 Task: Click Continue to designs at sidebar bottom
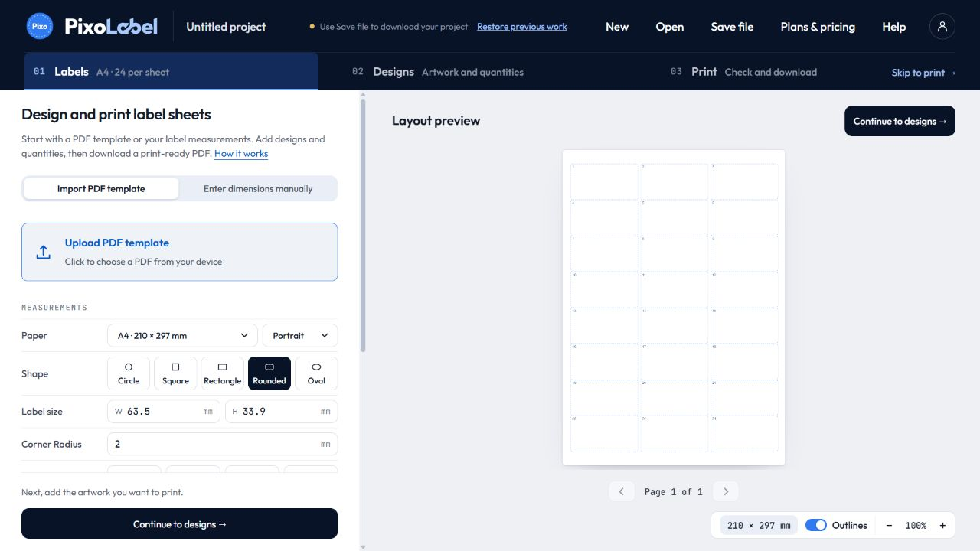click(179, 523)
